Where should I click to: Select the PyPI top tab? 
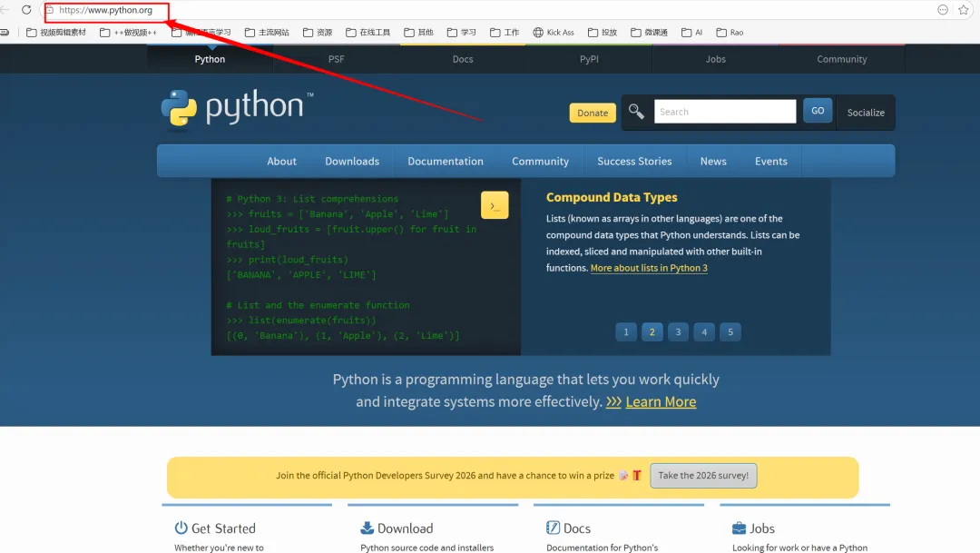[x=589, y=59]
